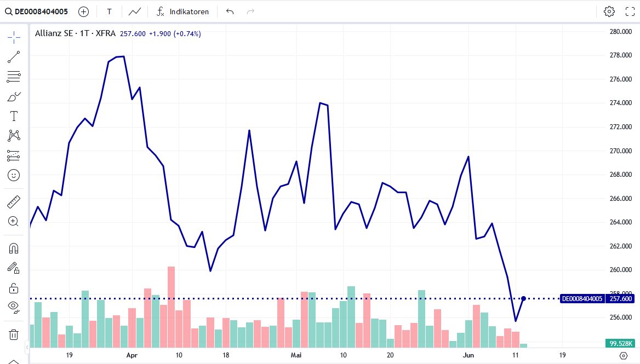Open the chart patterns tool
The height and width of the screenshot is (364, 640).
tap(14, 136)
